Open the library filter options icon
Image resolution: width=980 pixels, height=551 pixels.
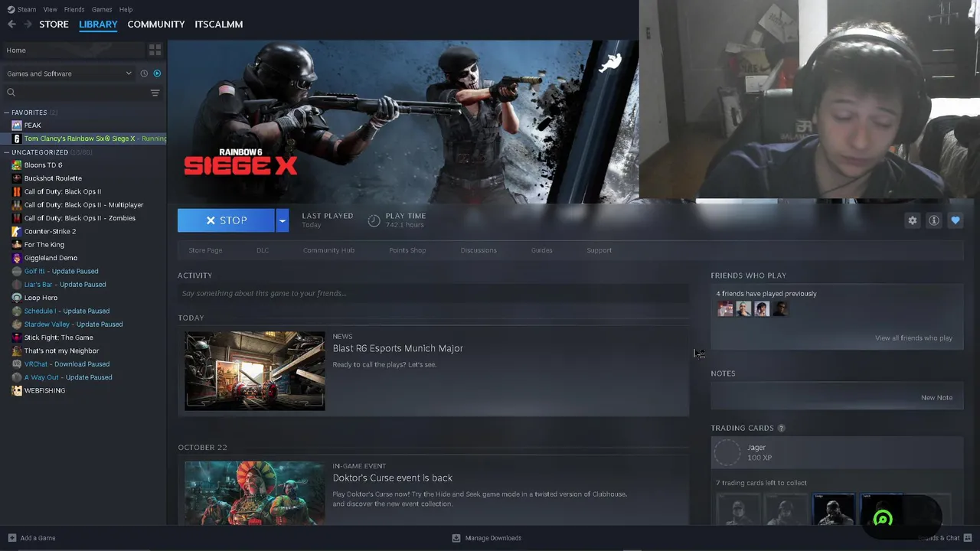(155, 93)
